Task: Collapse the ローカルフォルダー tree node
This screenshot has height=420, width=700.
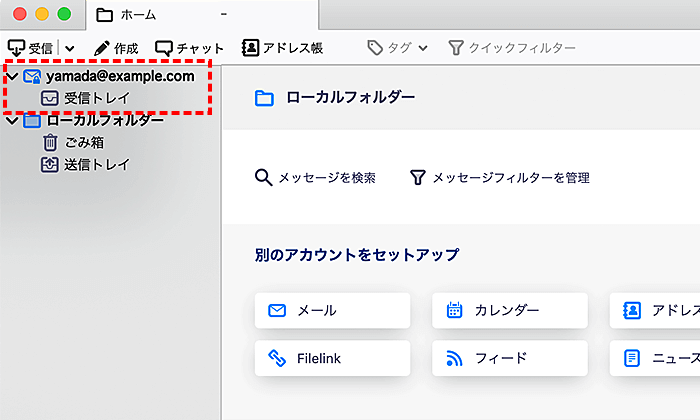Action: [11, 121]
